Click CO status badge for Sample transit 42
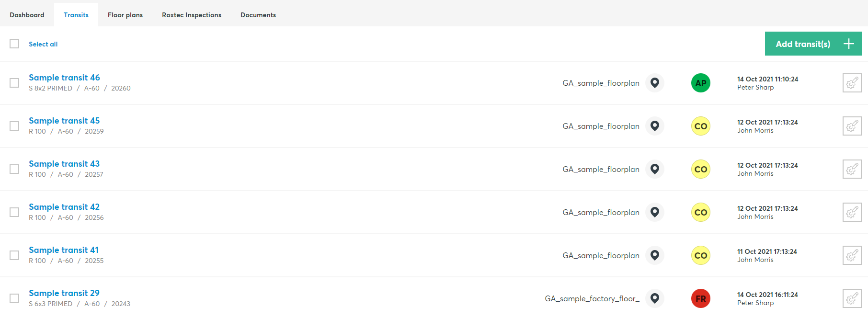The height and width of the screenshot is (319, 868). click(700, 212)
